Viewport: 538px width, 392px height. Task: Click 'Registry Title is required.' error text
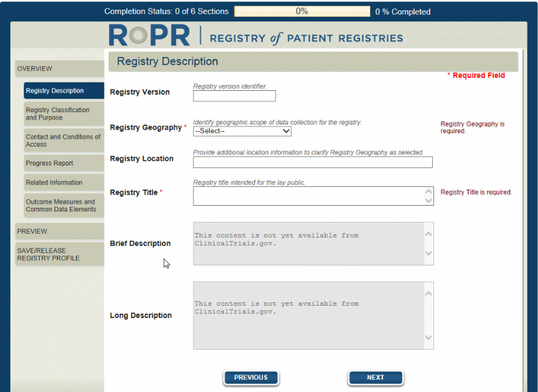coord(476,192)
